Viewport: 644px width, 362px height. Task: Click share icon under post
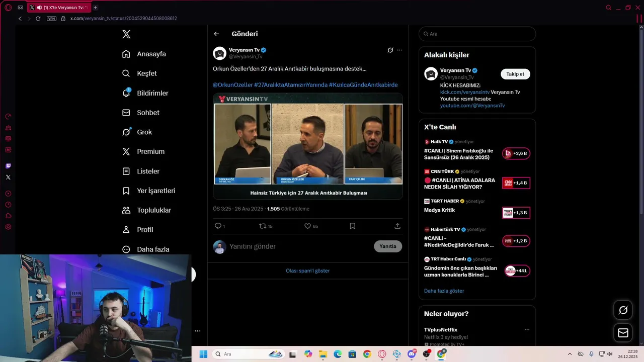pos(397,226)
